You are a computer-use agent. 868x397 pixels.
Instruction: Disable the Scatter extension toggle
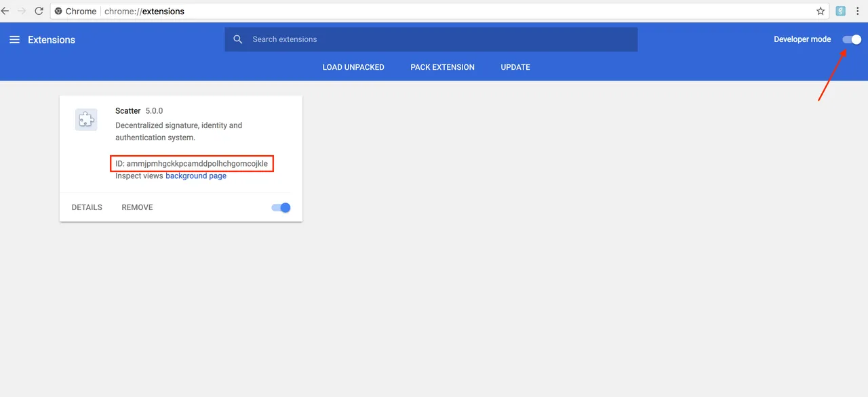281,207
